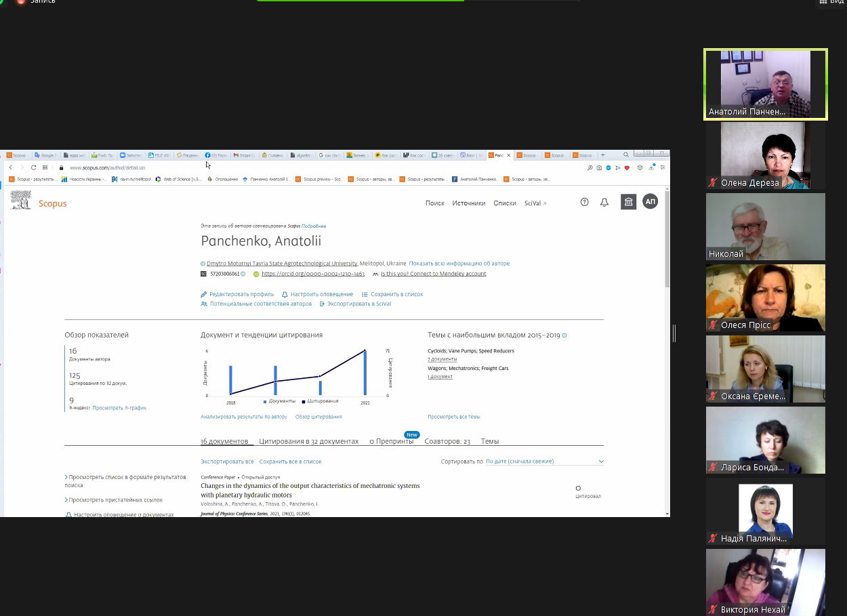Expand Просмотреть пристатейных ссылок
The width and height of the screenshot is (847, 616).
click(x=114, y=500)
